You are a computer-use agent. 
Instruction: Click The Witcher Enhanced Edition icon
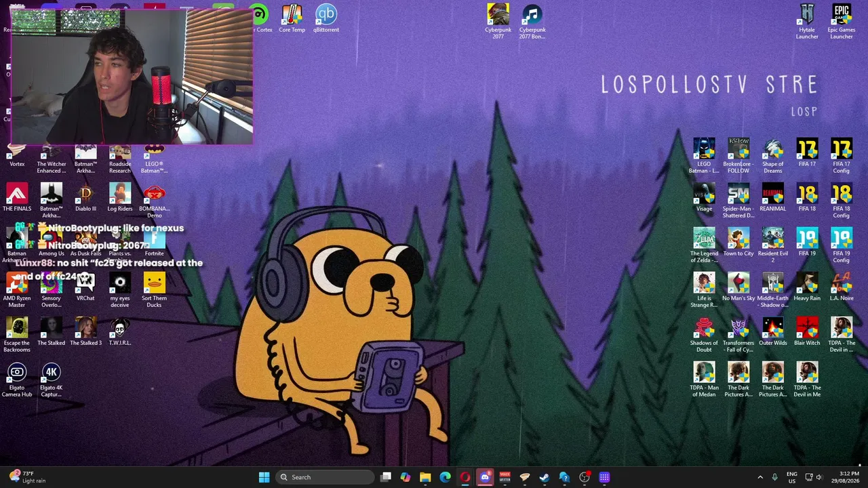coord(52,159)
